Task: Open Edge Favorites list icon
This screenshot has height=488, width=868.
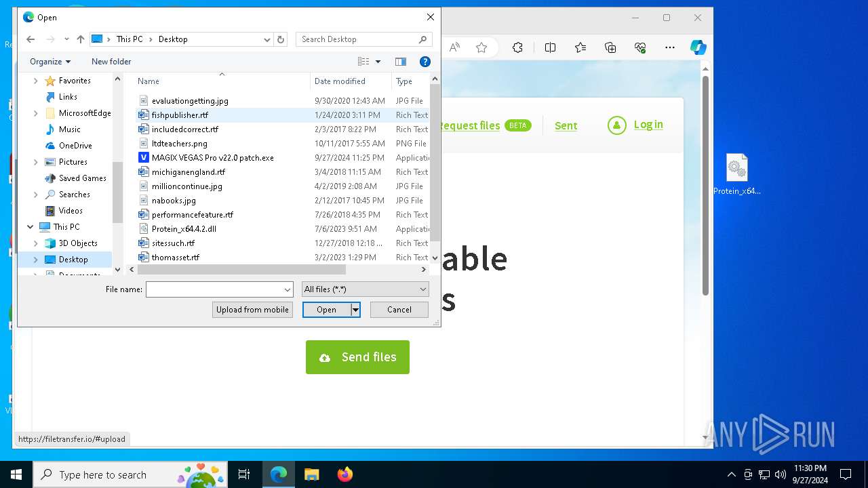Action: pyautogui.click(x=580, y=47)
